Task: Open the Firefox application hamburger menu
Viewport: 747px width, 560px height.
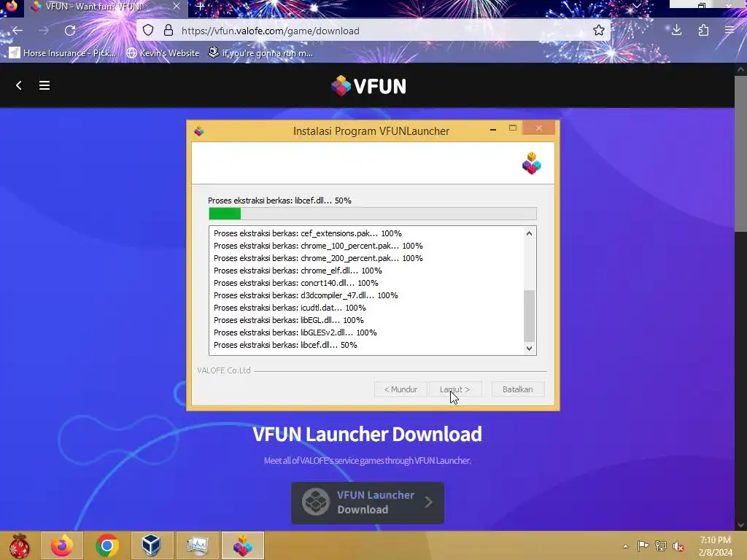Action: (729, 31)
